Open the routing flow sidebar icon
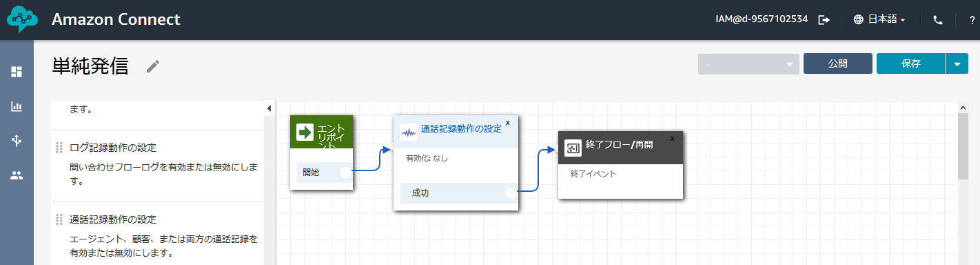This screenshot has width=980, height=265. coord(17,141)
